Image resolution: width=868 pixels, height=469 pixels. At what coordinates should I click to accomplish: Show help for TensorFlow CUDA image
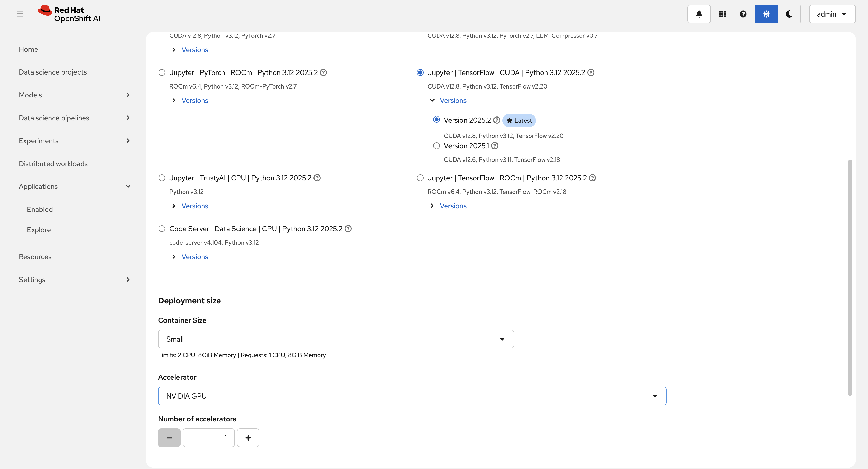pyautogui.click(x=591, y=73)
